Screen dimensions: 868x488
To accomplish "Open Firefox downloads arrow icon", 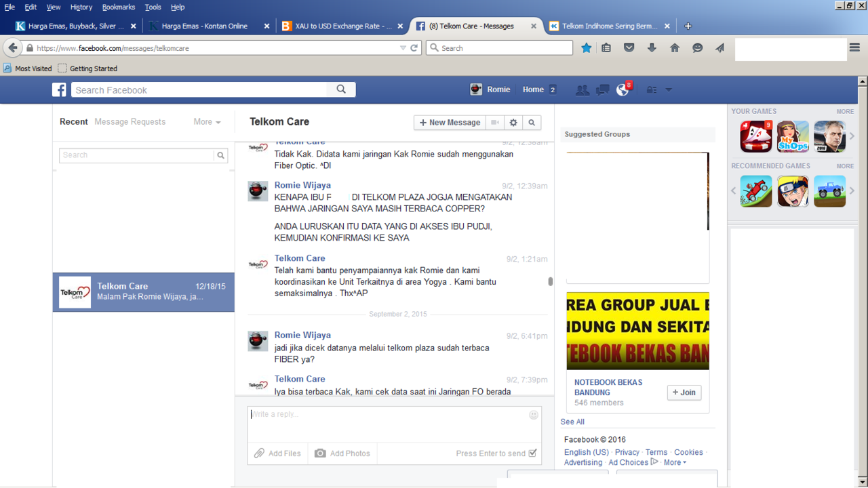I will click(x=652, y=48).
